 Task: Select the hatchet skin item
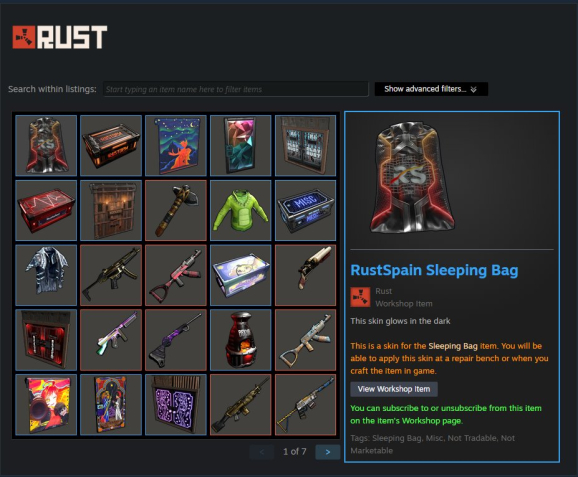click(x=176, y=210)
